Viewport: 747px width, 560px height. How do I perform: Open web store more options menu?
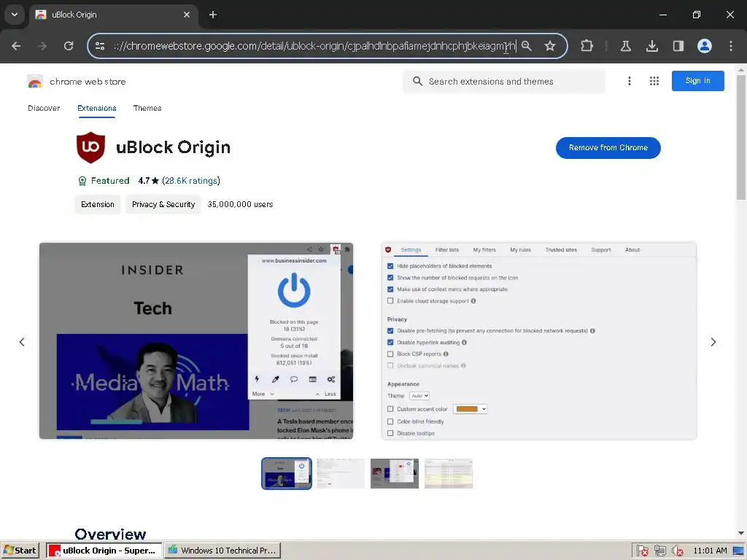[x=630, y=82]
